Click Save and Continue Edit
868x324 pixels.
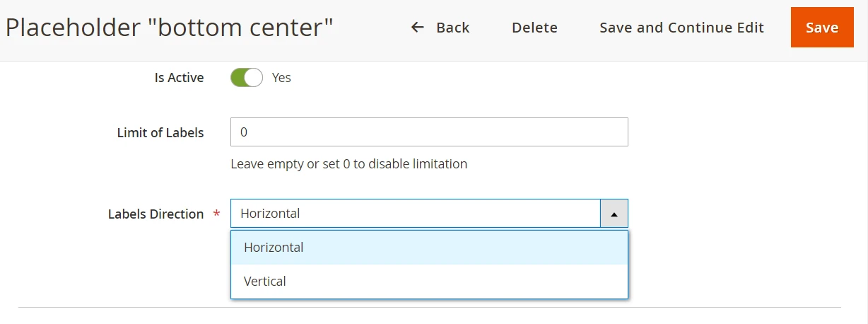[x=681, y=28]
